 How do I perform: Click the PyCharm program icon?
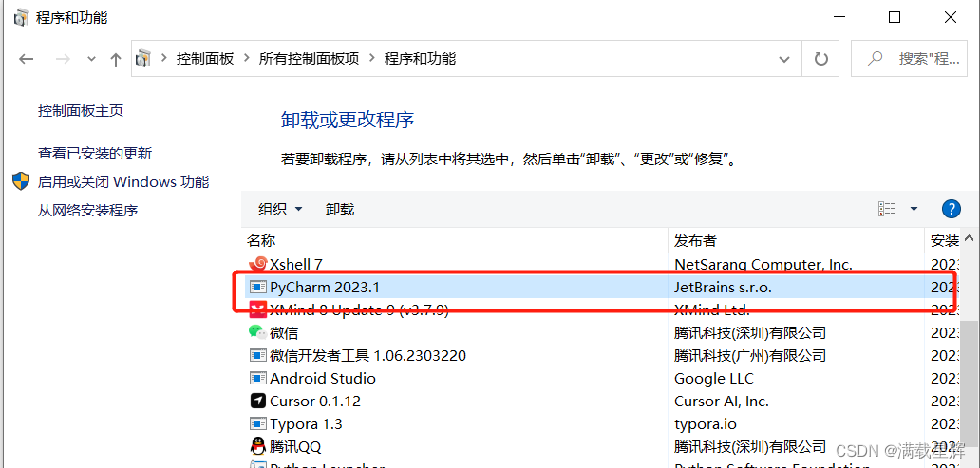[257, 288]
